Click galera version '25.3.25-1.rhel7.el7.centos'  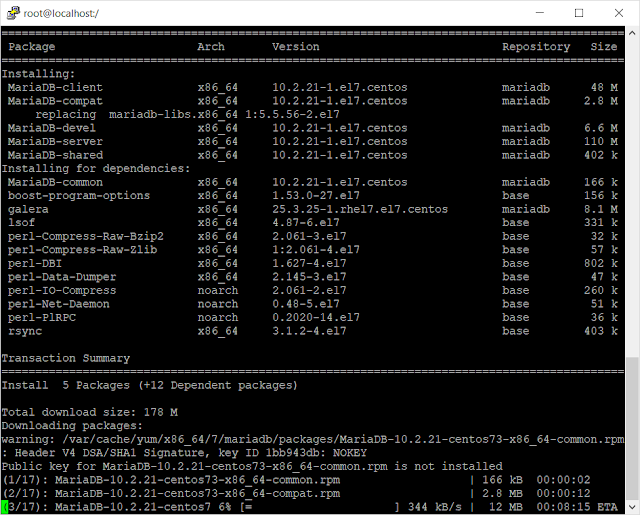pos(360,209)
